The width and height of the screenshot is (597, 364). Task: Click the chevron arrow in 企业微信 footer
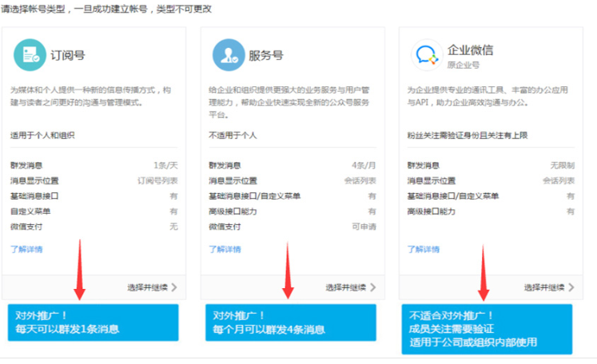pos(571,287)
